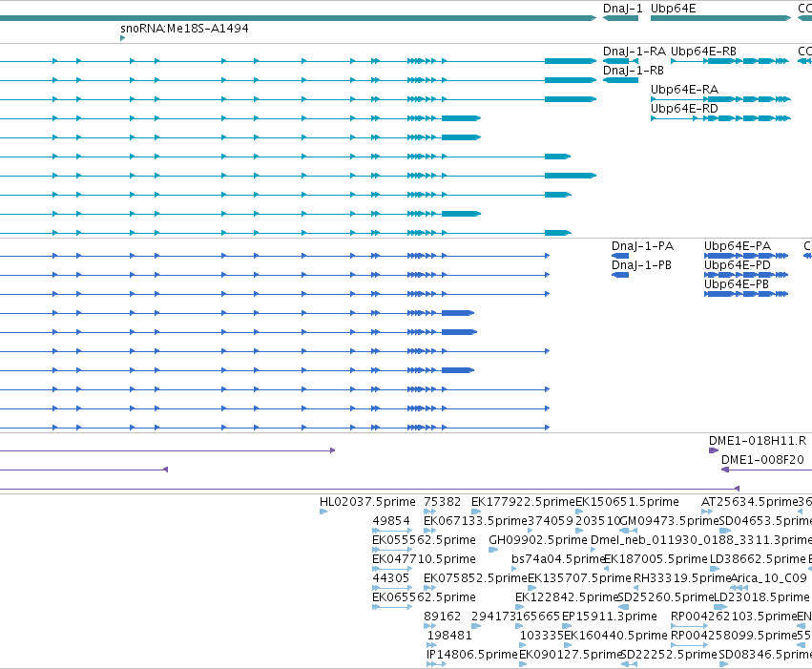
Task: Click the Ubp64E gene label
Action: click(674, 9)
